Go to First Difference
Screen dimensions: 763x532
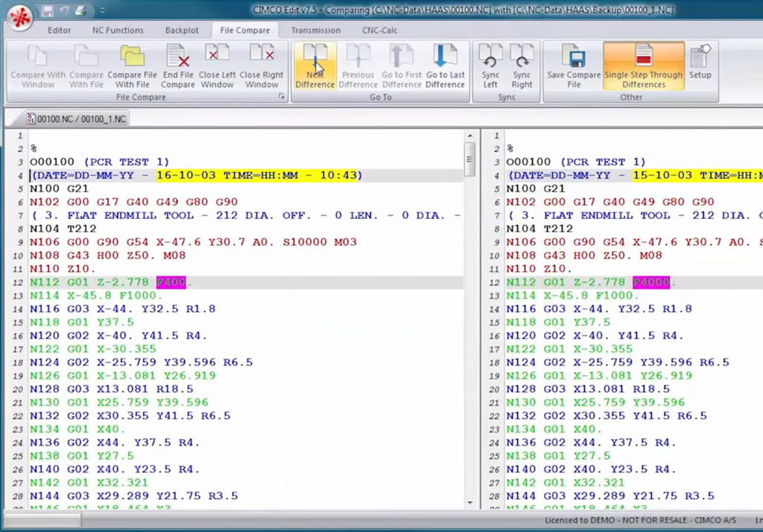[402, 66]
